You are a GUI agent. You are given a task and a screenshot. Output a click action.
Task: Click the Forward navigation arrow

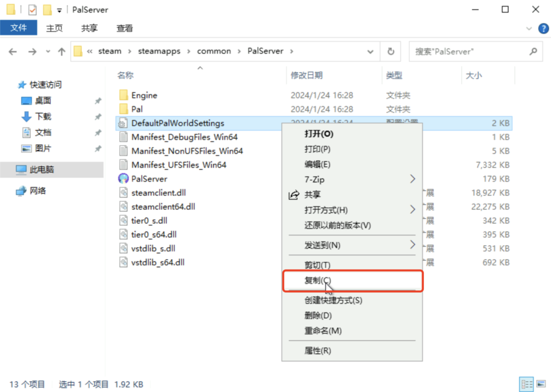tap(32, 52)
